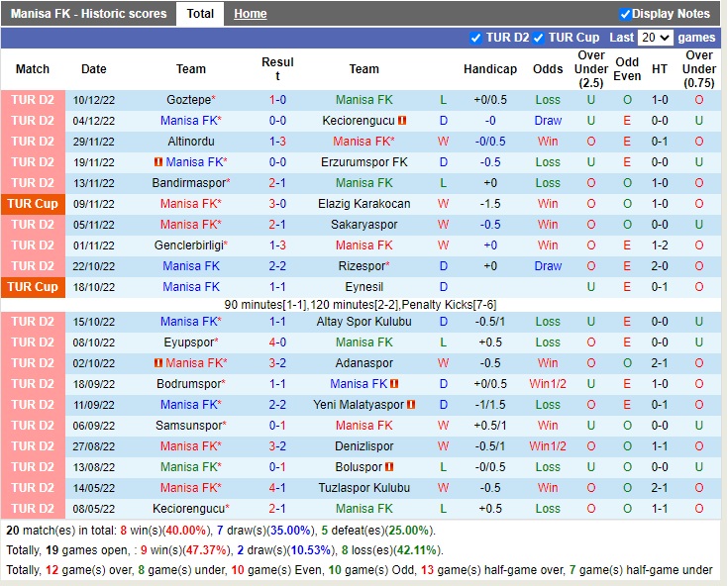Click the 4-0 result of the Eyupspor match
Viewport: 728px width, 586px height.
277,342
